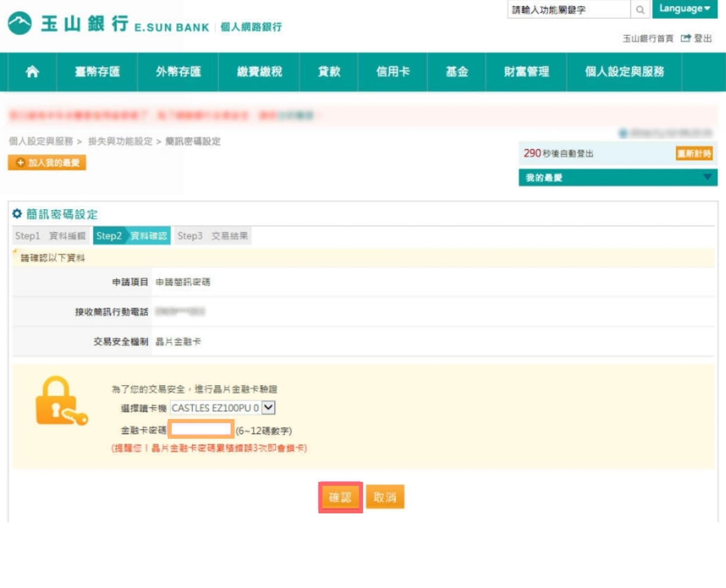Open the 個人設定與服務 menu
Screen dimensions: 726x588
click(x=624, y=72)
